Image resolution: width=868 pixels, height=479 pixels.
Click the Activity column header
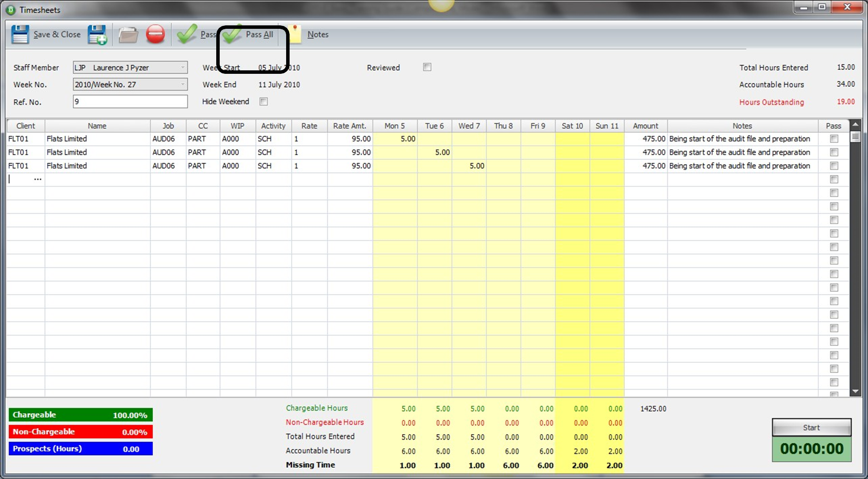pyautogui.click(x=273, y=126)
